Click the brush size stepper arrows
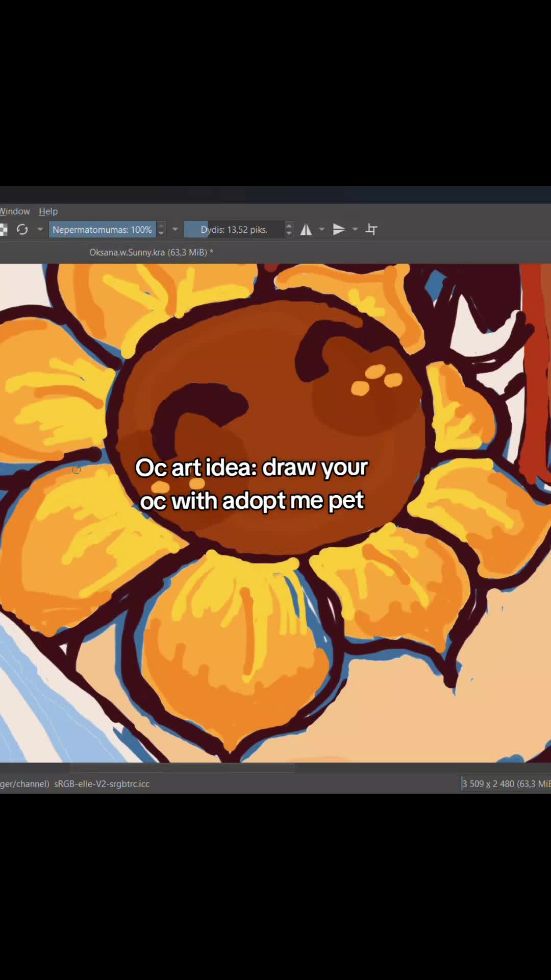Screen dimensions: 551x980 289,230
